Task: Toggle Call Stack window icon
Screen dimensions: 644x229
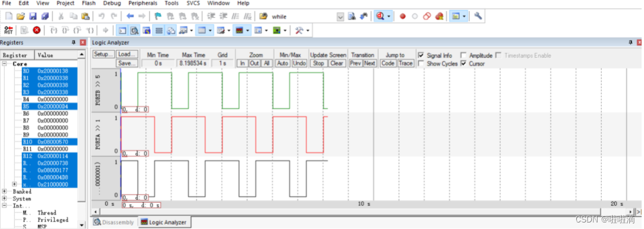Action: (x=171, y=30)
